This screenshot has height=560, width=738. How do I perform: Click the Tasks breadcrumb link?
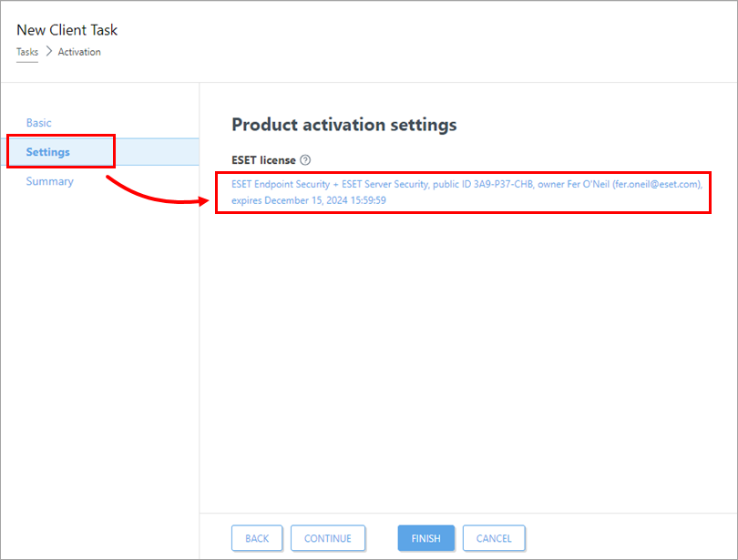point(27,52)
